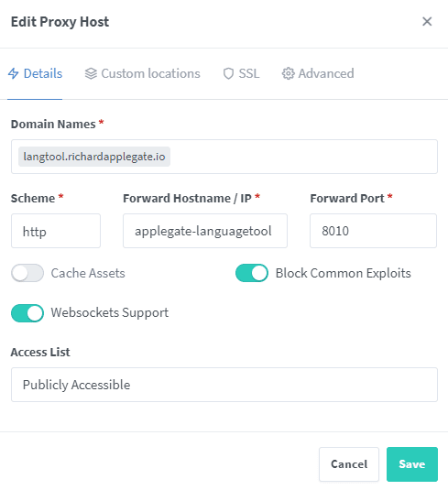Screen dimensions: 448x490
Task: Disable the Block Common Exploits switch
Action: (x=252, y=273)
